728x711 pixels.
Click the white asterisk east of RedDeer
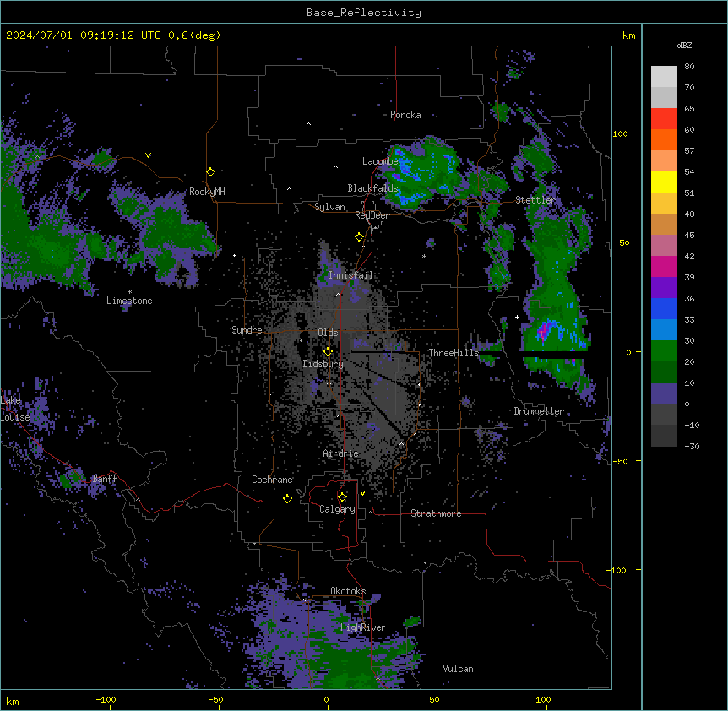coord(424,257)
